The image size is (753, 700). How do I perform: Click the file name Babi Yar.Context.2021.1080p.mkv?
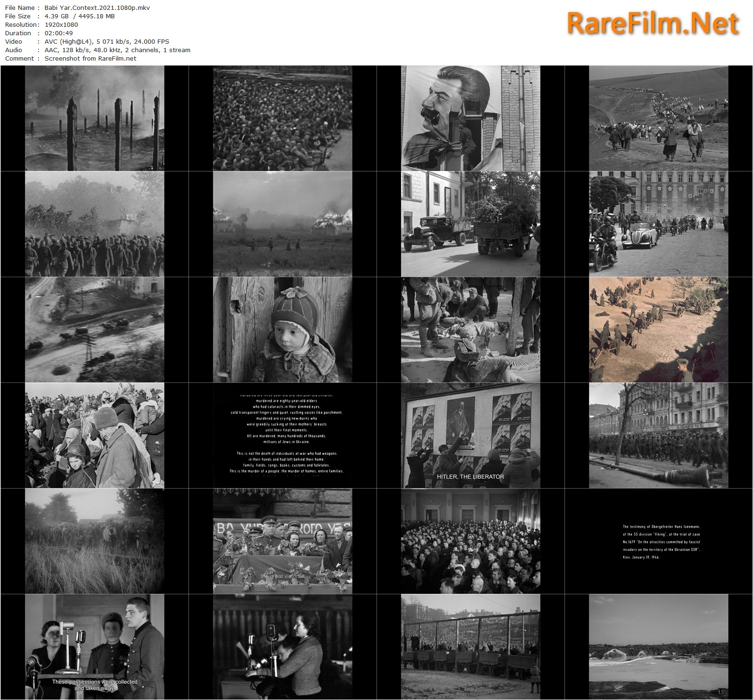coord(97,8)
